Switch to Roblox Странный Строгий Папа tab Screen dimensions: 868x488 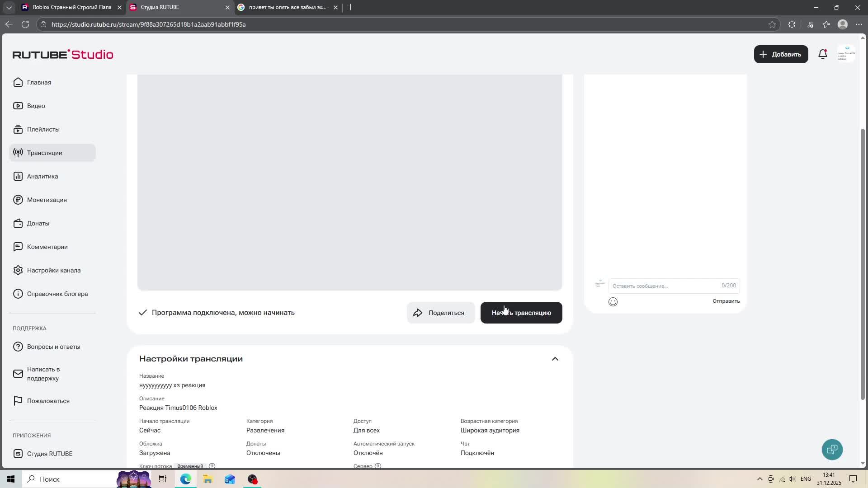click(72, 7)
